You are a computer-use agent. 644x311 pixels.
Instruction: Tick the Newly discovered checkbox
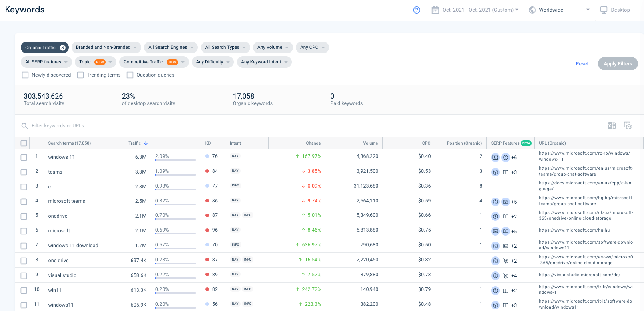tap(25, 75)
